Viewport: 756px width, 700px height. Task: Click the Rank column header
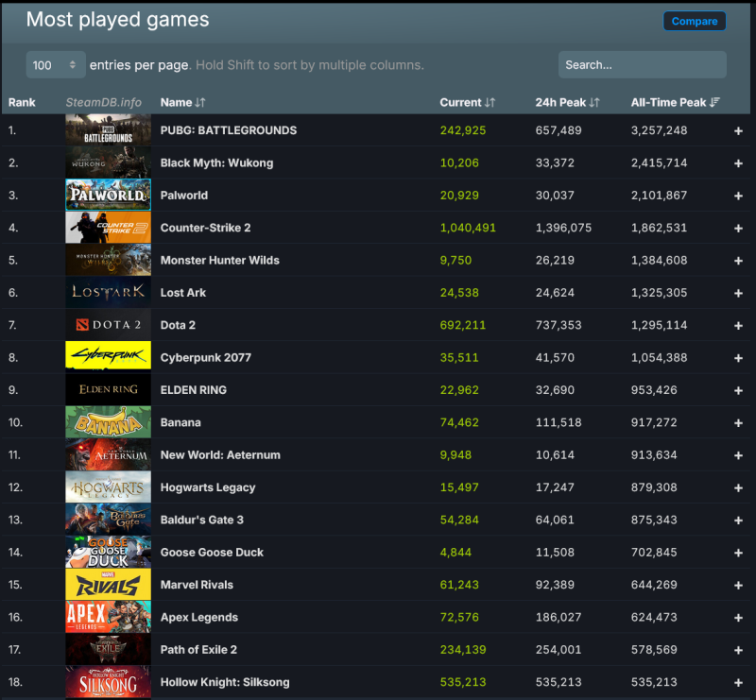point(22,102)
